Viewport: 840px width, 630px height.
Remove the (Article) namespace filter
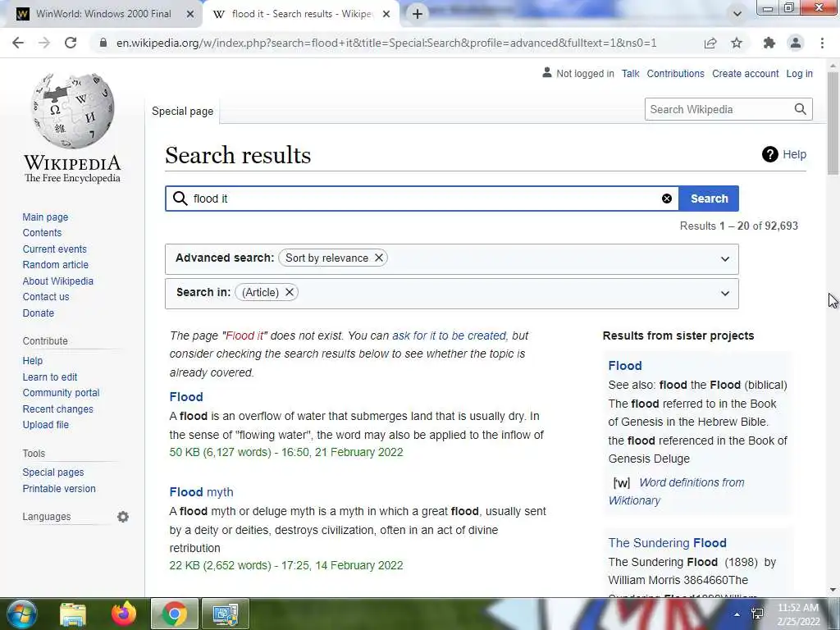click(x=290, y=292)
